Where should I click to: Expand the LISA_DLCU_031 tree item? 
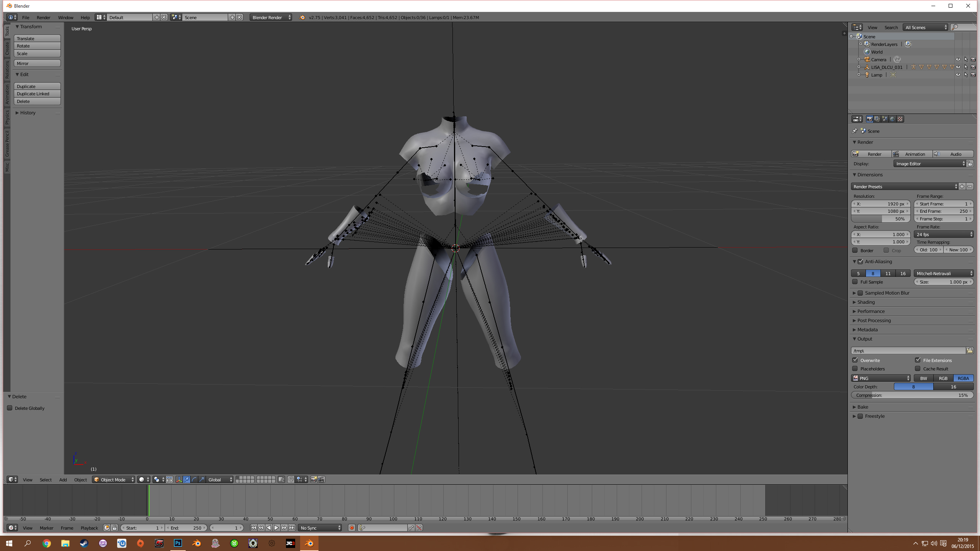point(859,67)
